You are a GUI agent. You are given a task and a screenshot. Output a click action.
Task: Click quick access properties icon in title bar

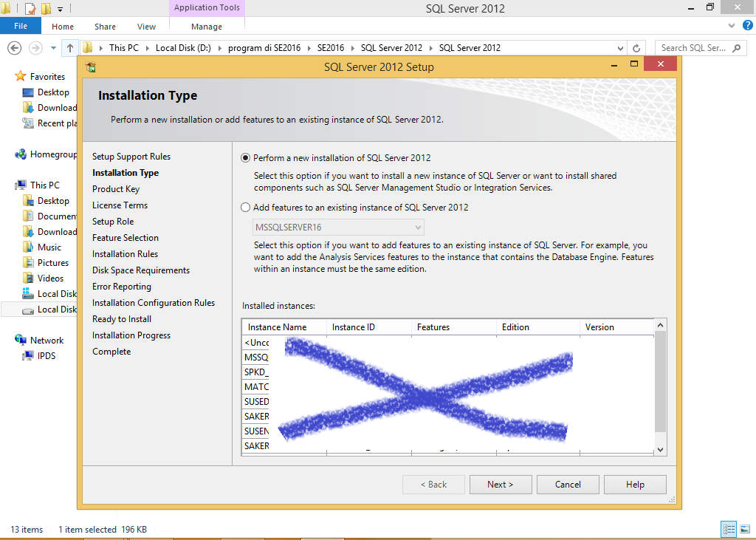coord(30,8)
